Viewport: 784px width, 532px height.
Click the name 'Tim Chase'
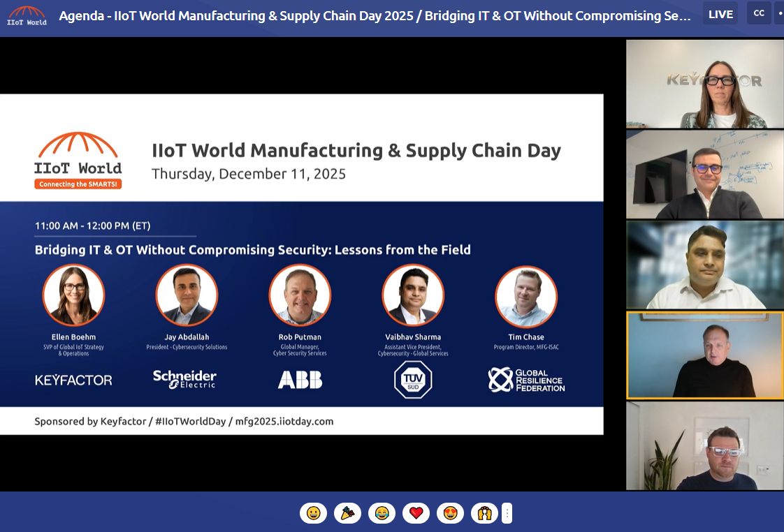(526, 337)
